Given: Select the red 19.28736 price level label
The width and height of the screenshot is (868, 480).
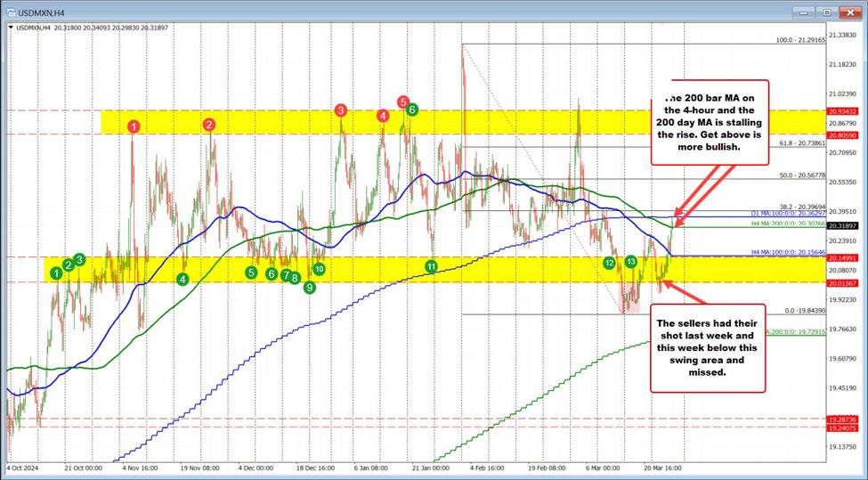Looking at the screenshot, I should coord(841,419).
